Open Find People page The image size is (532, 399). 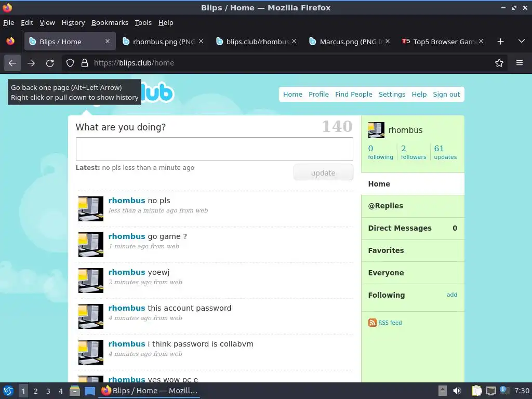(x=353, y=95)
